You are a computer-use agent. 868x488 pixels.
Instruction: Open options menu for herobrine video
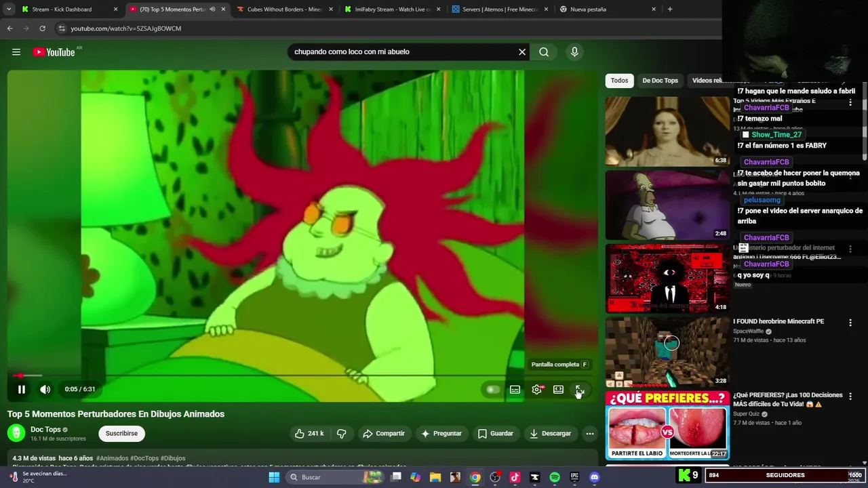[x=850, y=323]
